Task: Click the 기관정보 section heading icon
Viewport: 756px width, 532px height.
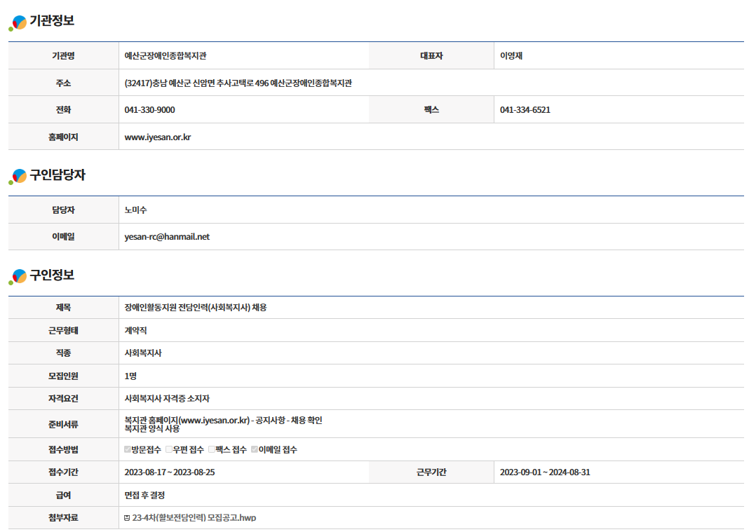Action: (18, 23)
